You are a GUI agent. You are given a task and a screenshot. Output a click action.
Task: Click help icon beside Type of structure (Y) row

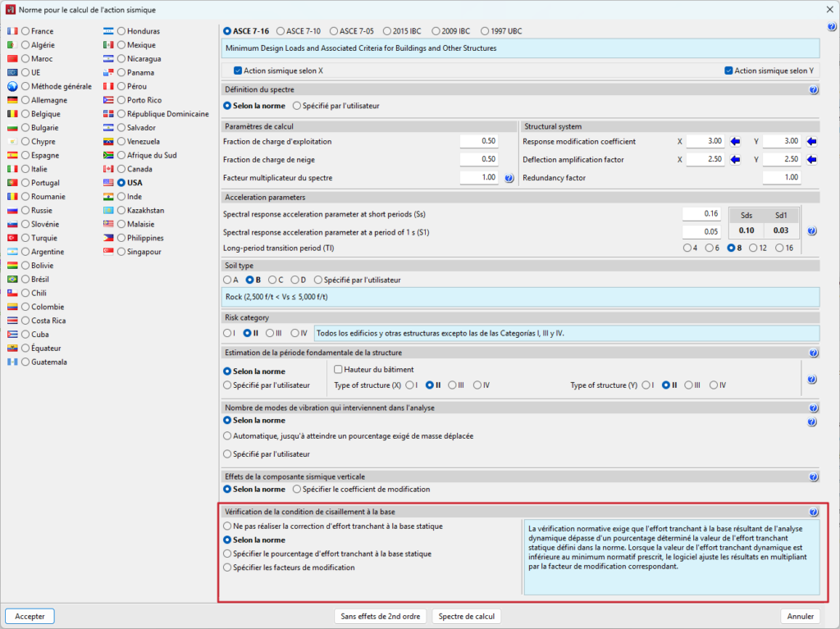812,380
